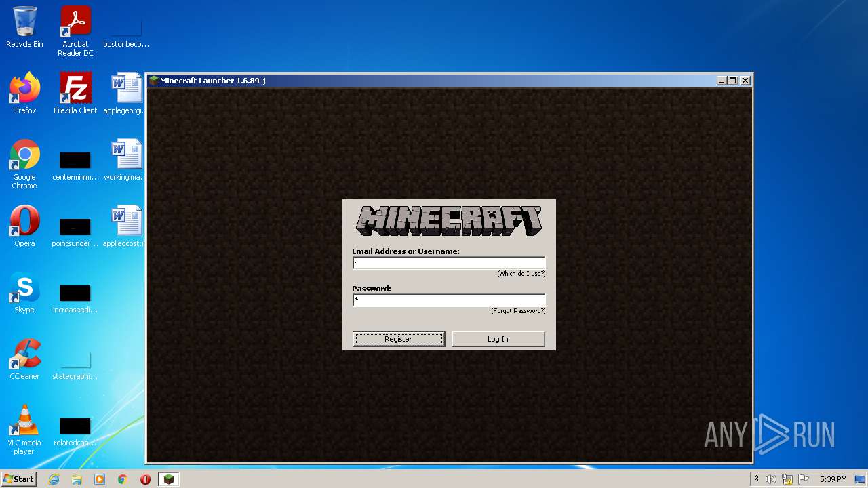
Task: Open the Firefox desktop shortcut
Action: click(24, 94)
